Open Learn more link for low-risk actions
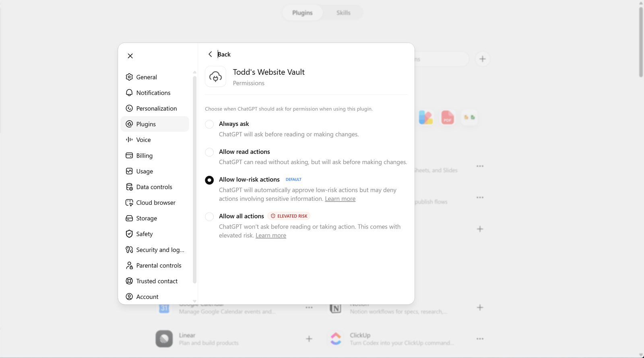The image size is (644, 358). [x=340, y=199]
